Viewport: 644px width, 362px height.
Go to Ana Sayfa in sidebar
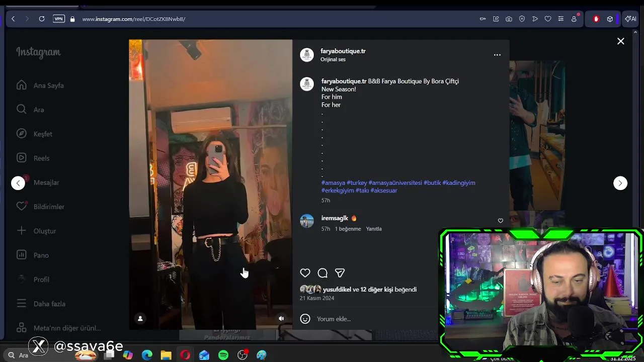tap(40, 85)
